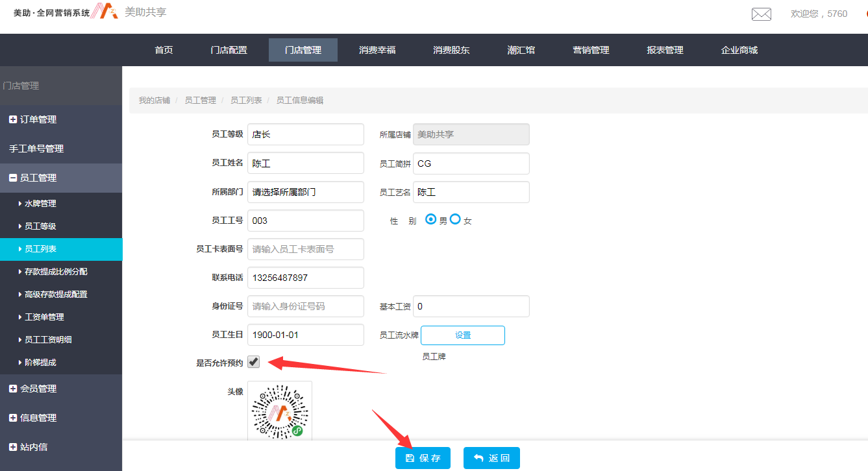Open the 所属部门 selection field

[x=306, y=192]
